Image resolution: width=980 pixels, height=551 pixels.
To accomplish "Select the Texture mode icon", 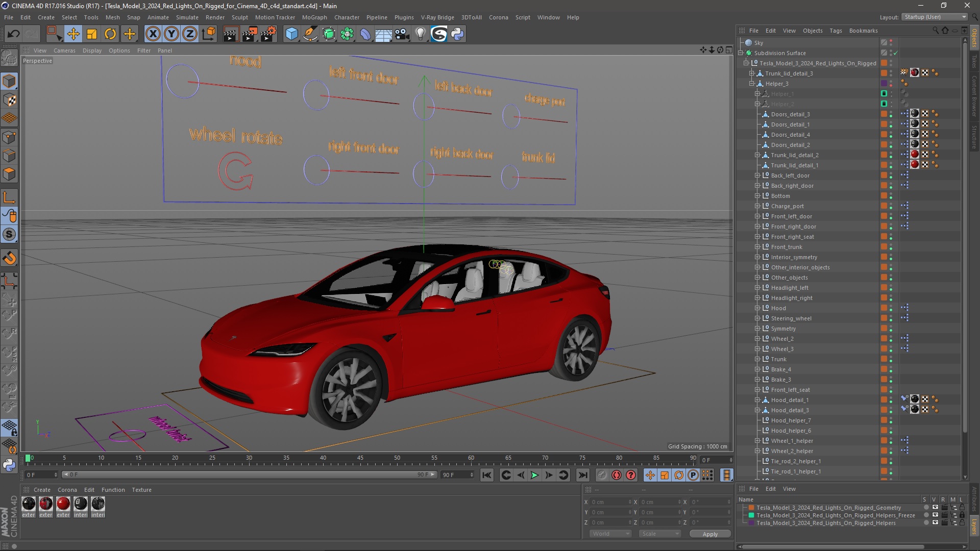I will 9,100.
